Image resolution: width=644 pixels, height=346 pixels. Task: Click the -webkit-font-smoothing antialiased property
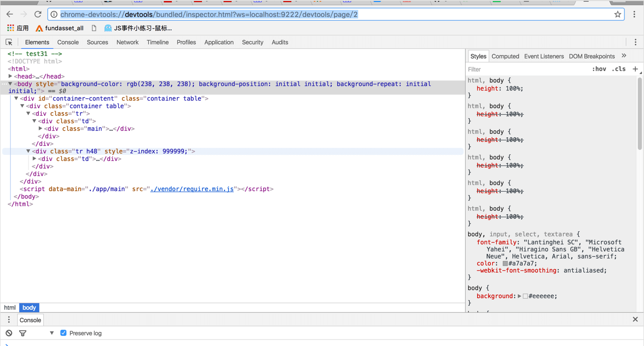542,271
